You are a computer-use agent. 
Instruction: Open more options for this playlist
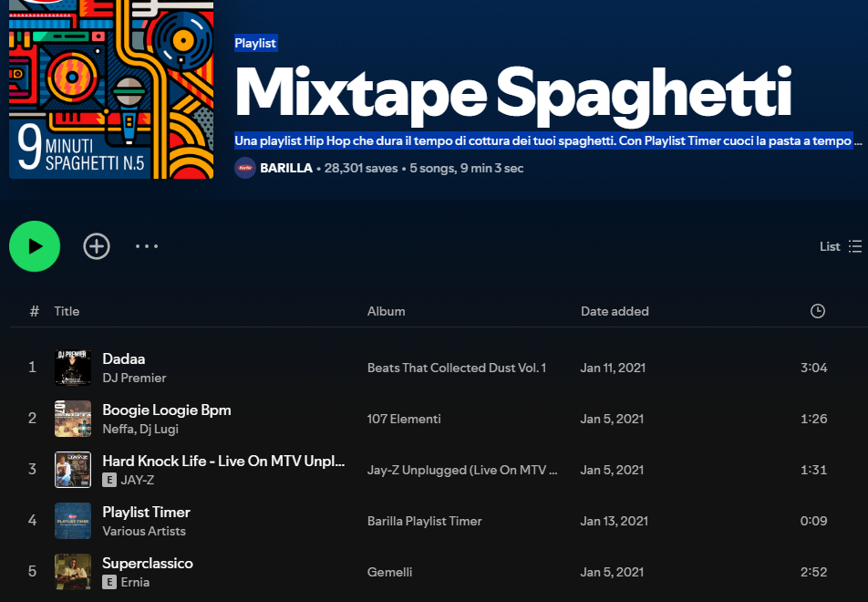[x=147, y=246]
